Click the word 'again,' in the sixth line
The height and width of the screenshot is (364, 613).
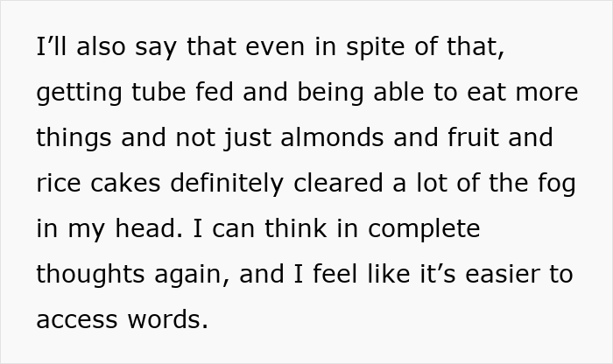192,274
